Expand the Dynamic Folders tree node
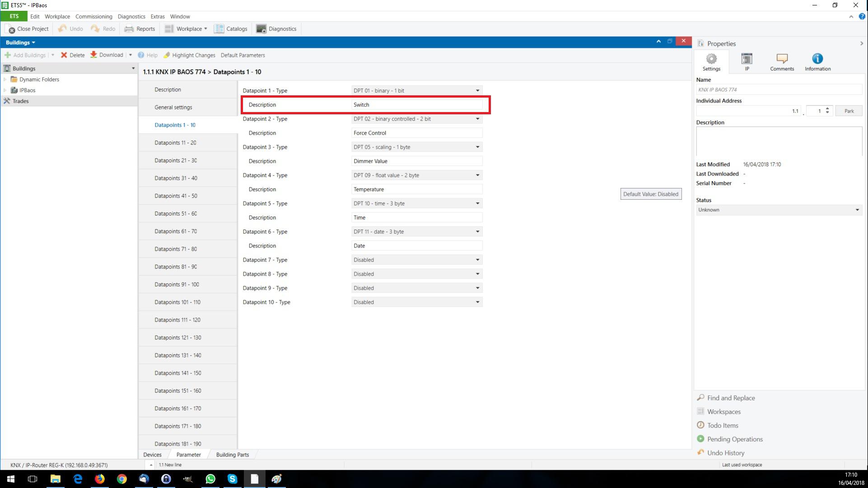868x488 pixels. 5,80
